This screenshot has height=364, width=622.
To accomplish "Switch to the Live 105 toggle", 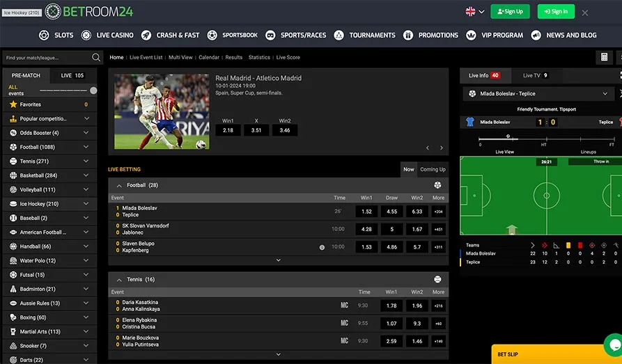I will click(72, 75).
